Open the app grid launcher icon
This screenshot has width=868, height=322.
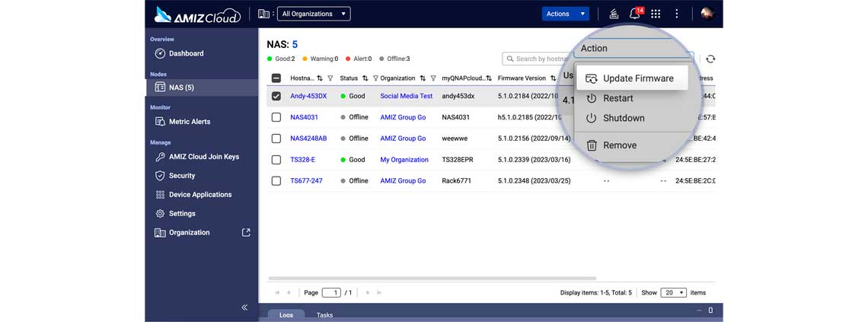[x=656, y=14]
